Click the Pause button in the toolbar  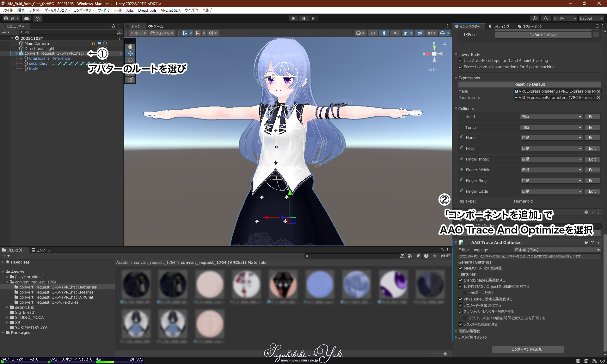click(x=303, y=18)
